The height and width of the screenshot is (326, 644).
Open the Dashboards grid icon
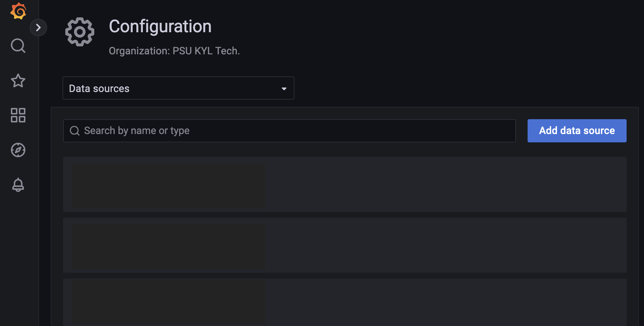click(x=18, y=116)
